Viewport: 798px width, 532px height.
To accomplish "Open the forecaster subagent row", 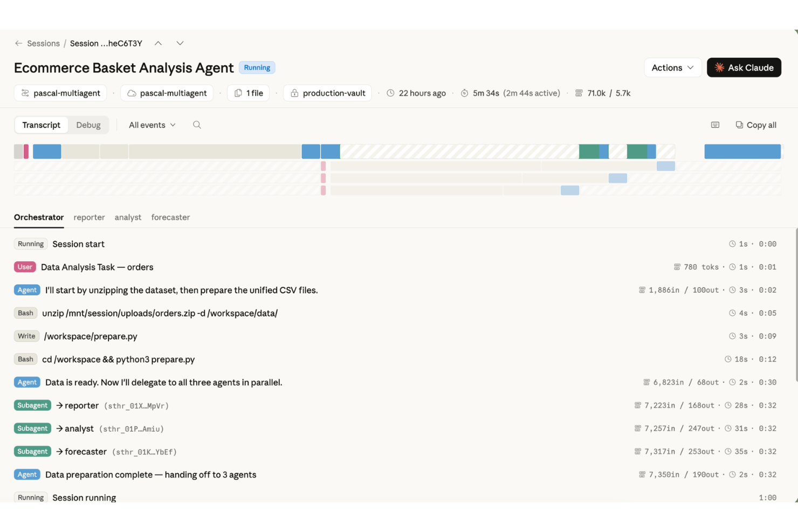I will click(395, 452).
